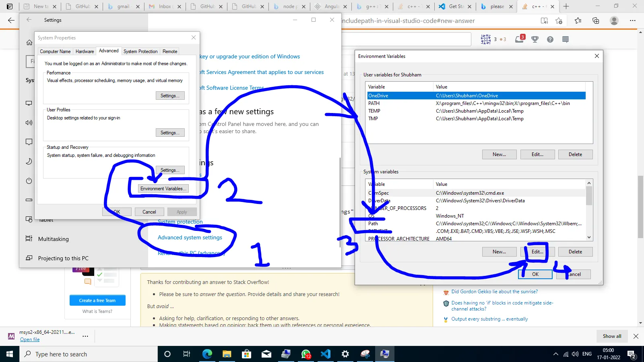This screenshot has height=362, width=644.
Task: Open Power & sleep icon in Settings sidebar
Action: tap(29, 181)
